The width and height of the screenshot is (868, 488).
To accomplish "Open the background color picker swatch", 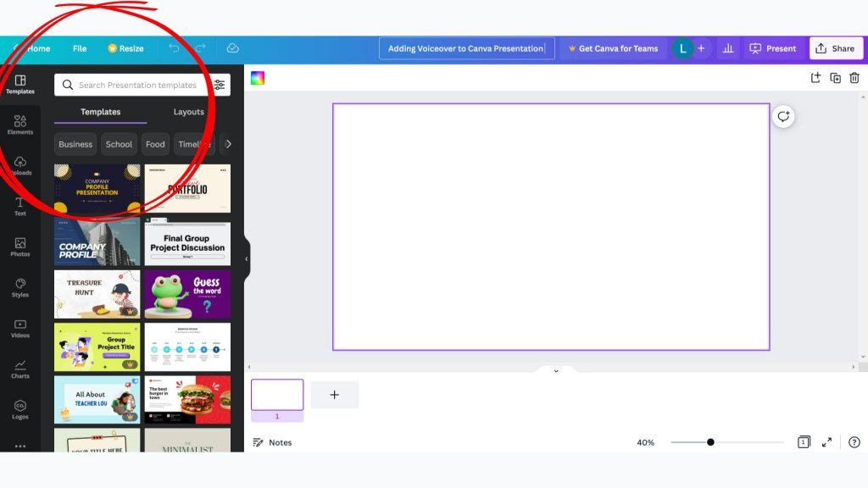I will click(258, 78).
